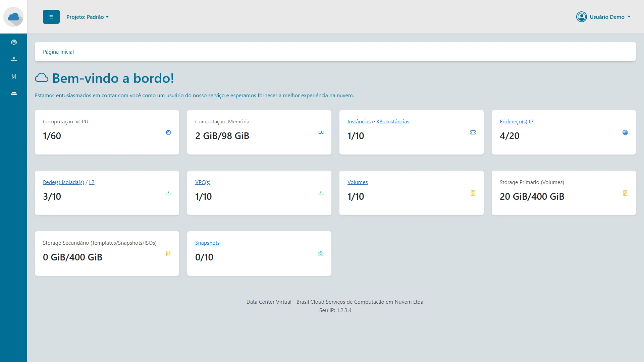Screen dimensions: 644x362
Task: Open the network section using the sidebar icon
Action: click(13, 59)
